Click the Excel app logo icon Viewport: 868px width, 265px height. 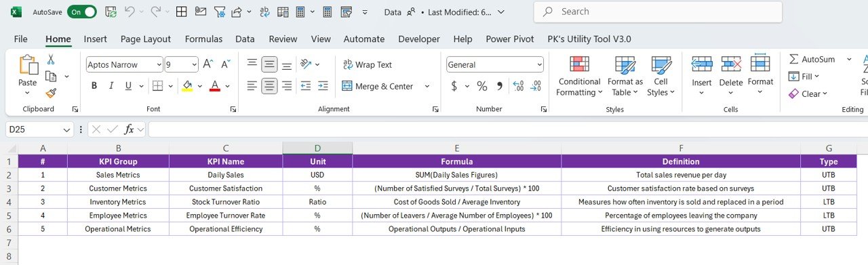17,12
